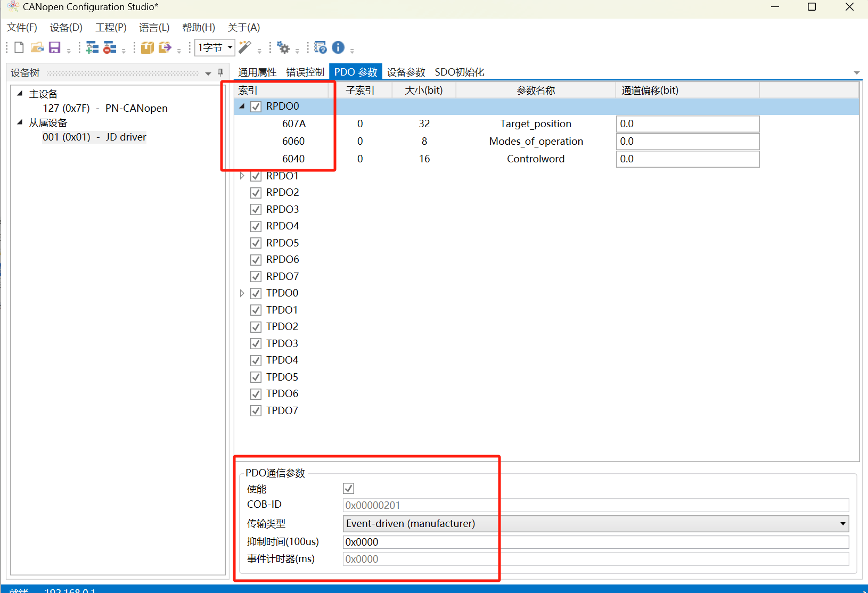Add a device with the green plus tree icon

click(92, 47)
